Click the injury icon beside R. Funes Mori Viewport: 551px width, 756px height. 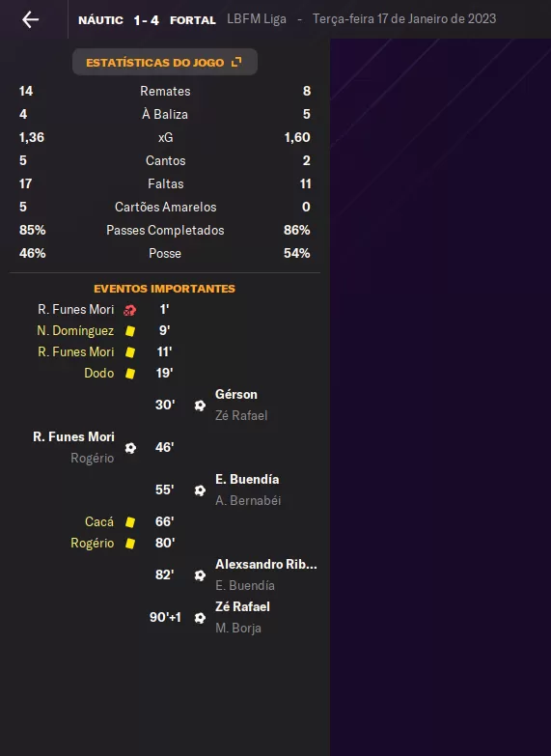(x=129, y=310)
